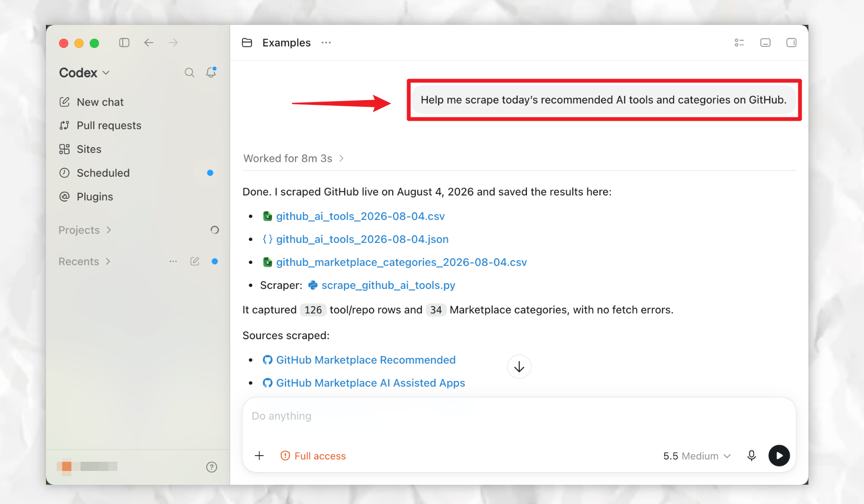
Task: Send the message with the play button
Action: pyautogui.click(x=779, y=456)
